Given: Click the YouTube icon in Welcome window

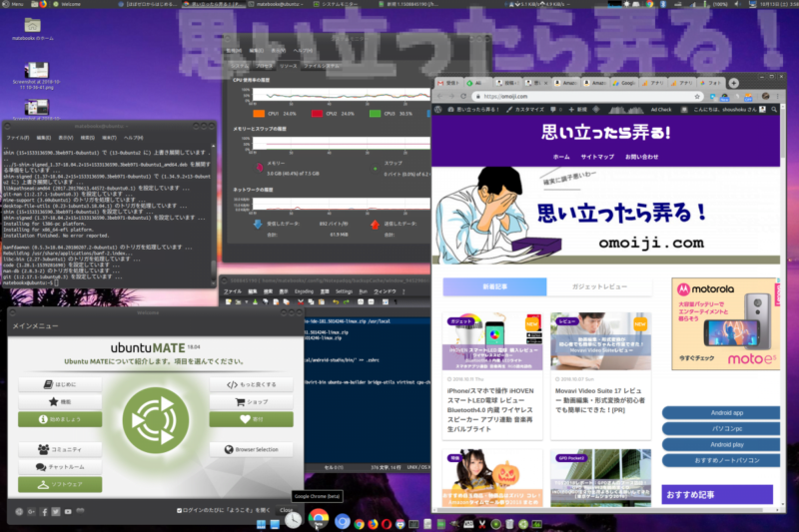Looking at the screenshot, I should 68,512.
